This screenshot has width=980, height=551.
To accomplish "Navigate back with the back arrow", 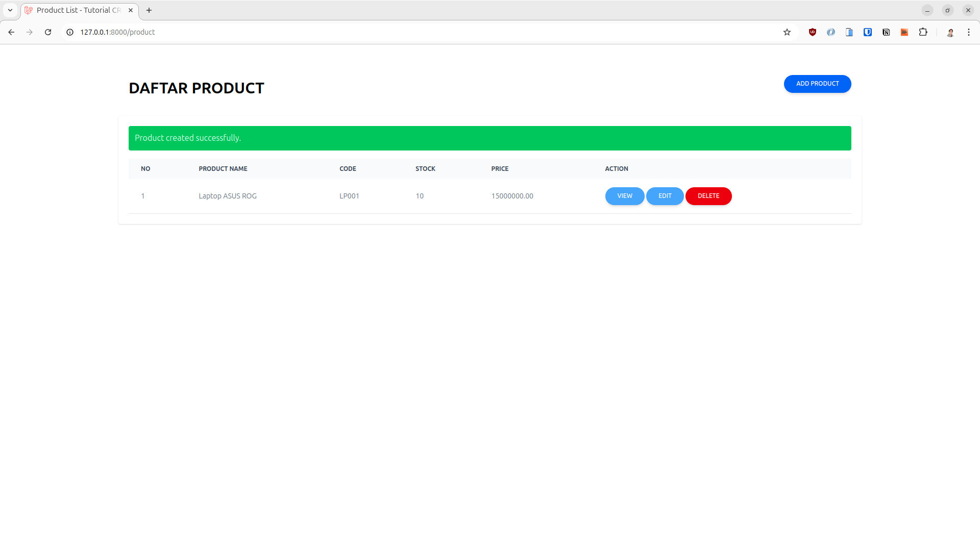I will [11, 32].
